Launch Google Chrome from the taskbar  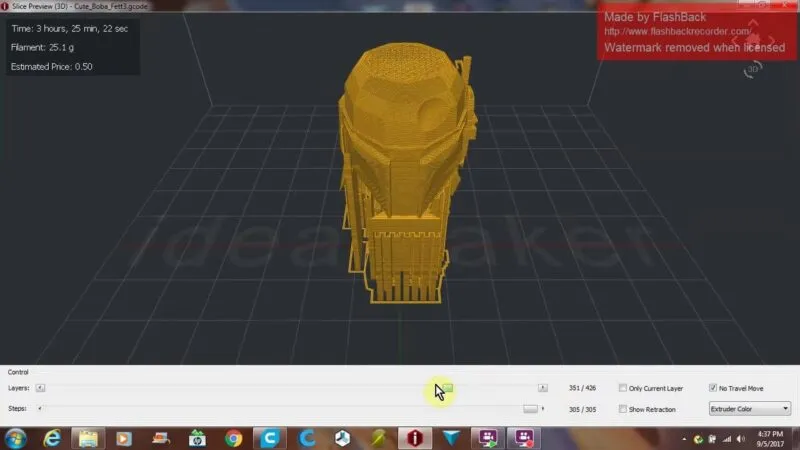(233, 437)
